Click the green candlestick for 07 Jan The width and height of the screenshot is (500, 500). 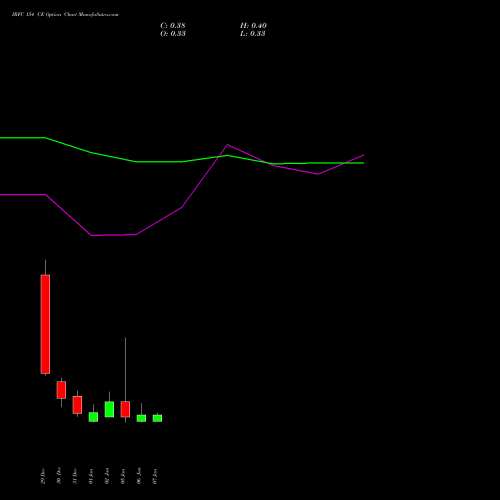[157, 418]
